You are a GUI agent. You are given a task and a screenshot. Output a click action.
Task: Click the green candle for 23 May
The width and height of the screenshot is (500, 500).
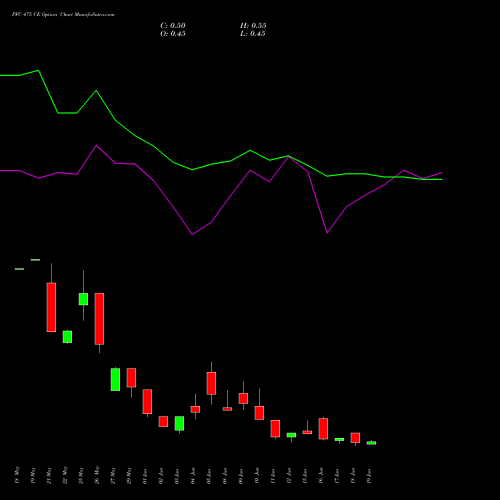click(x=83, y=299)
